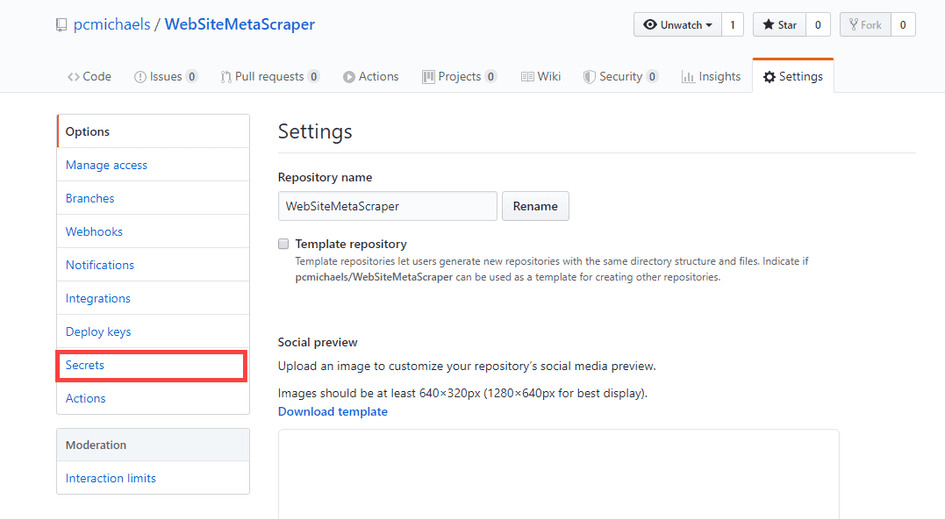Viewport: 945px width, 519px height.
Task: Click the Download template link
Action: click(x=333, y=412)
